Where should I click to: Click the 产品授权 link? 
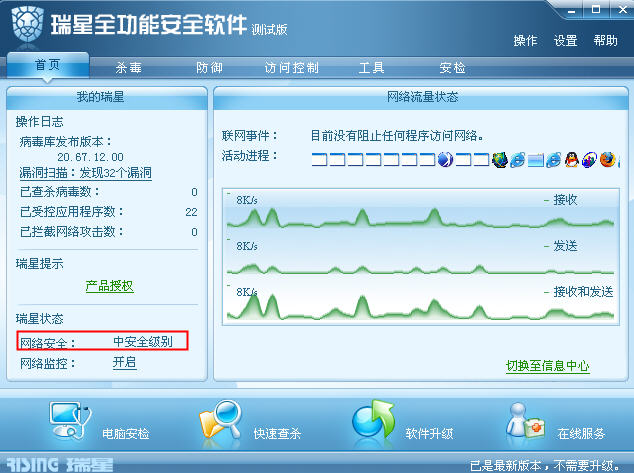click(110, 286)
